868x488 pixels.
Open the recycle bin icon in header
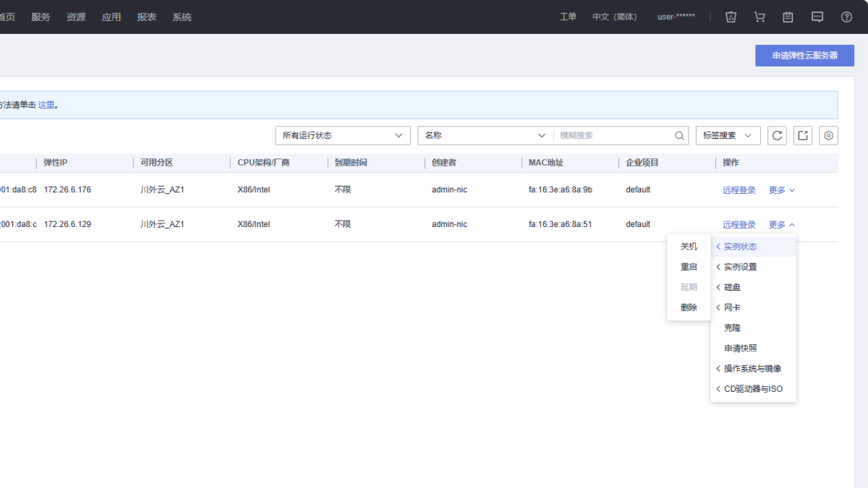731,17
